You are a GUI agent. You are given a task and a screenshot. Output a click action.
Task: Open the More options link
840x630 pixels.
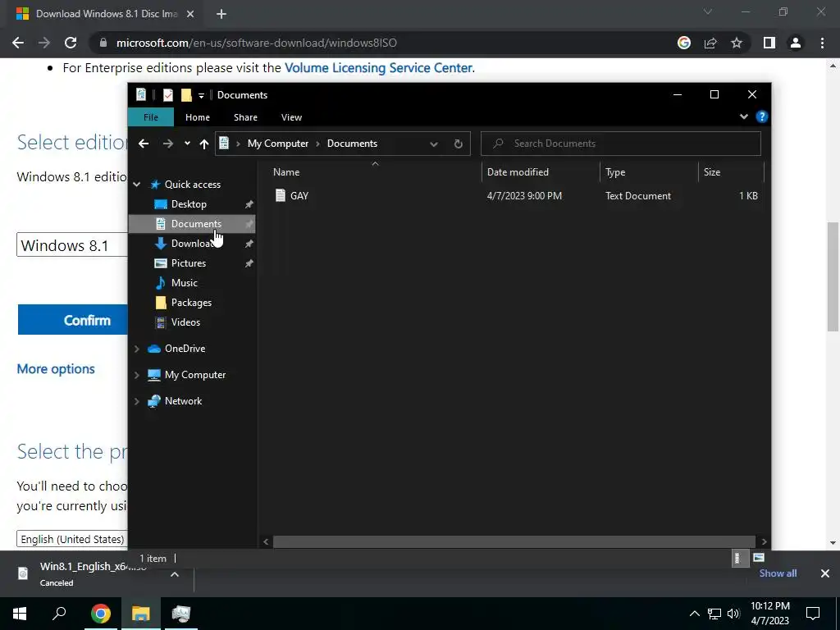point(56,368)
